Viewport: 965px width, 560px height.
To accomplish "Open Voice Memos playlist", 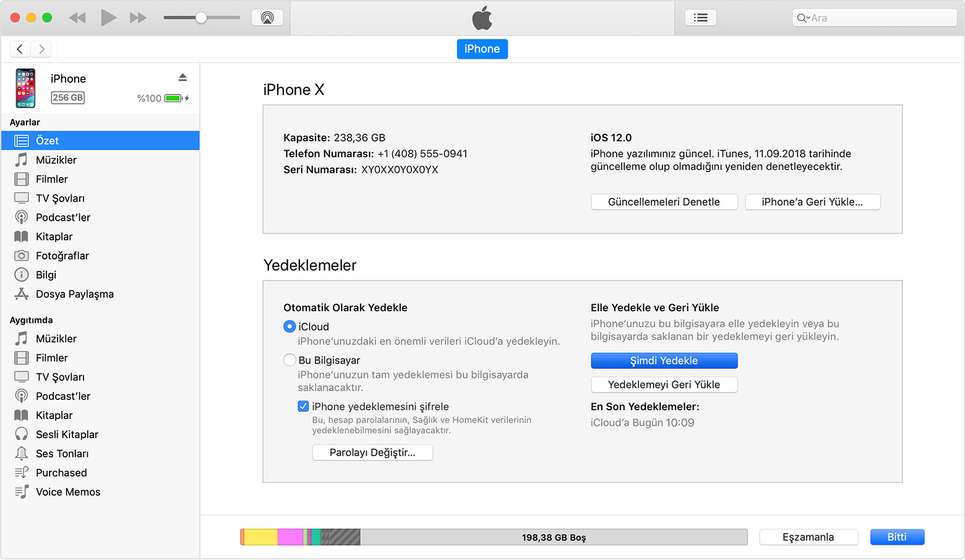I will (100, 491).
